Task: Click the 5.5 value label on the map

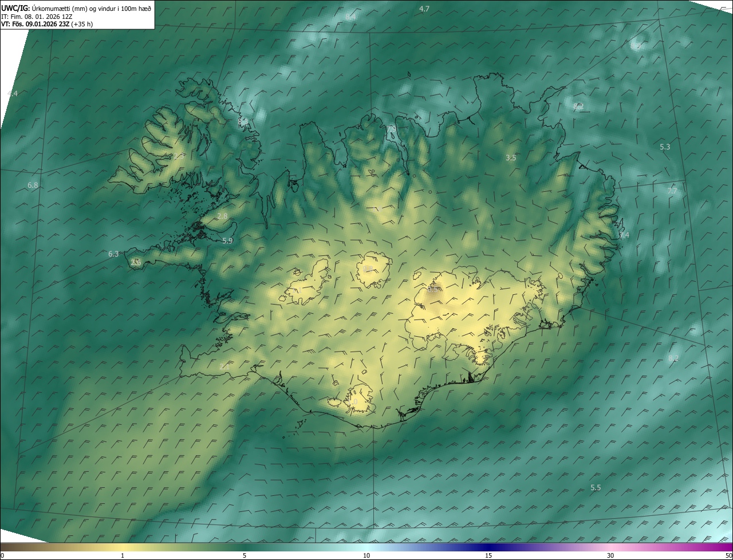Action: [596, 487]
